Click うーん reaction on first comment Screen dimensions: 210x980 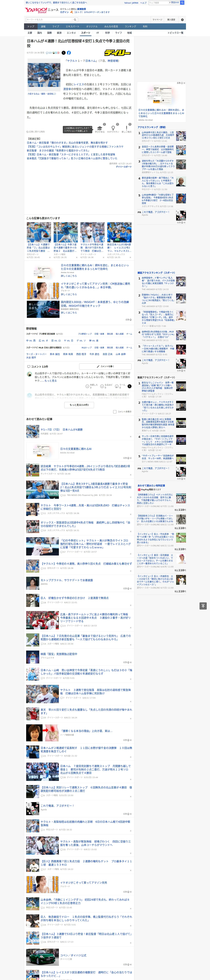[x=120, y=386]
